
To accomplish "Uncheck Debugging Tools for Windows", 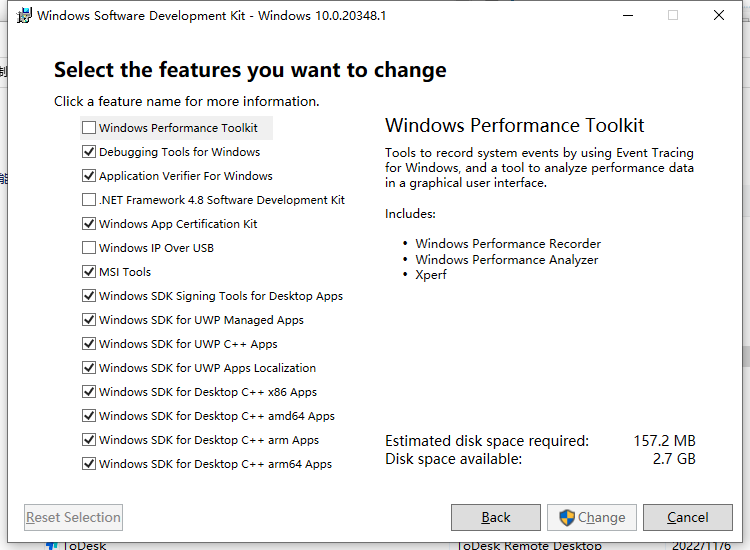I will coord(89,152).
